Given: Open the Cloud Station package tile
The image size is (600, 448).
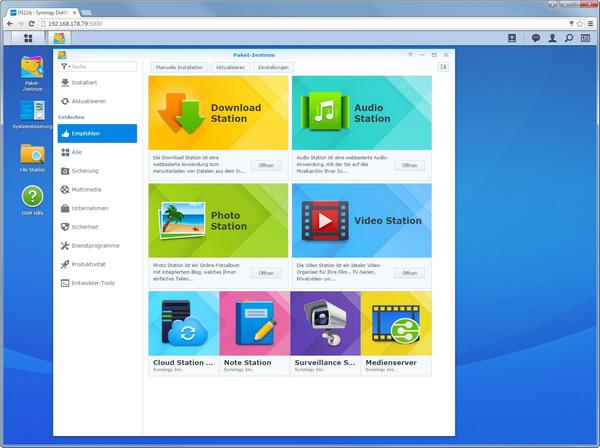Looking at the screenshot, I should coord(184,333).
